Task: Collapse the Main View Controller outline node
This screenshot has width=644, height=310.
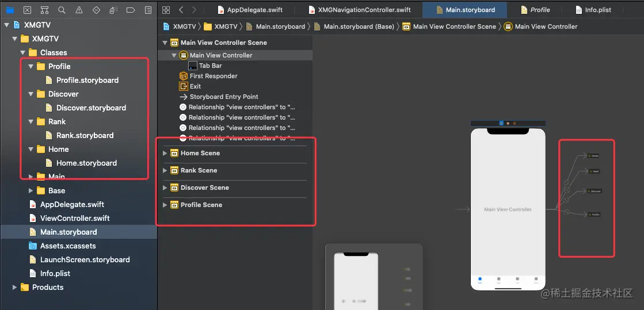Action: (x=174, y=55)
